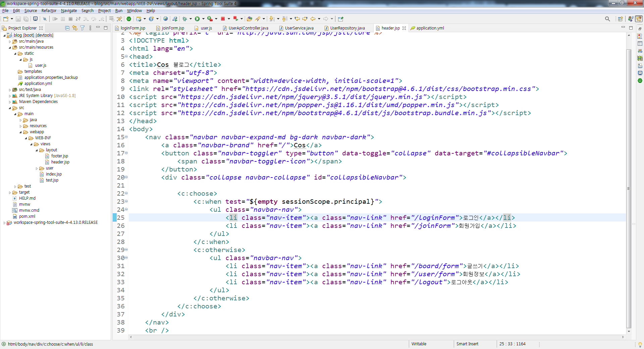Click the green Boot Dashboard power icon
The height and width of the screenshot is (349, 644).
(129, 19)
